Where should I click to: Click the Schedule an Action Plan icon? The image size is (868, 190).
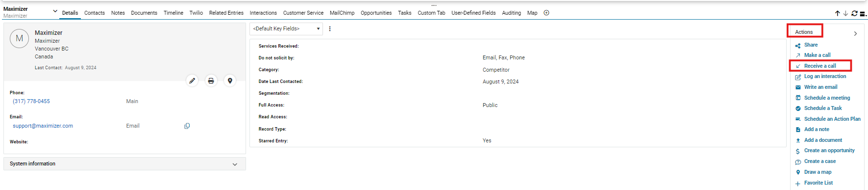click(798, 119)
